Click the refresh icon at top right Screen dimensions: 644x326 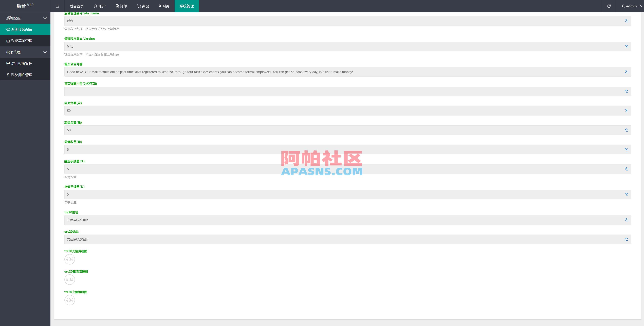[609, 6]
